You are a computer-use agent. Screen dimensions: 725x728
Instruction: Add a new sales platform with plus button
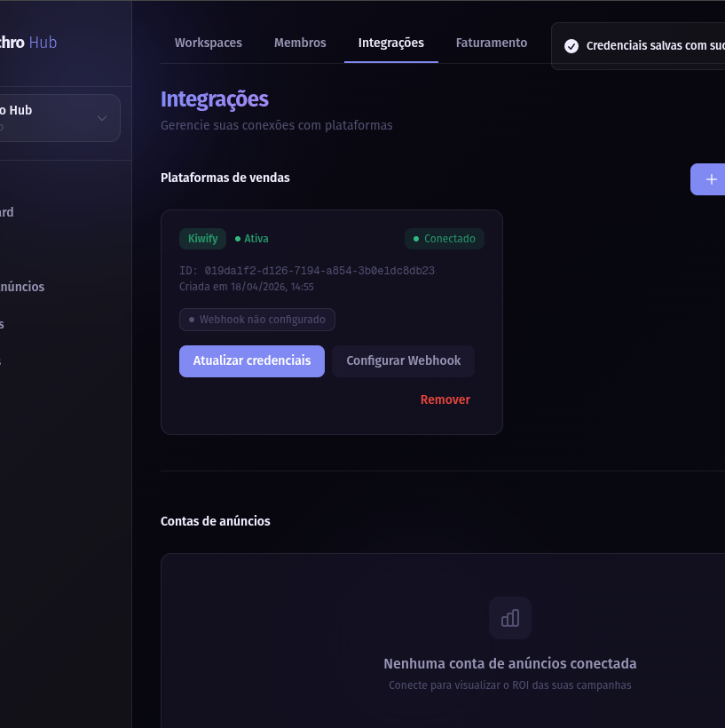[710, 179]
